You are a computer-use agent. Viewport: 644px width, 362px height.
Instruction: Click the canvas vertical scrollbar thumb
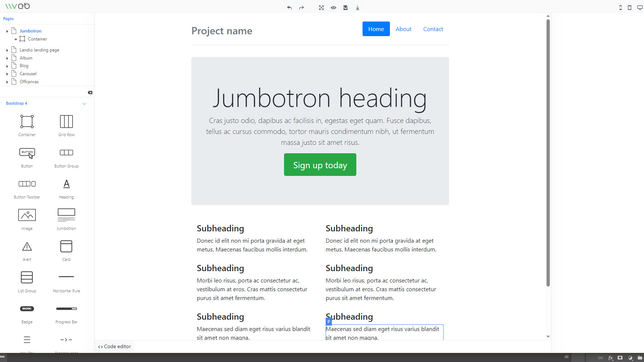pyautogui.click(x=548, y=153)
